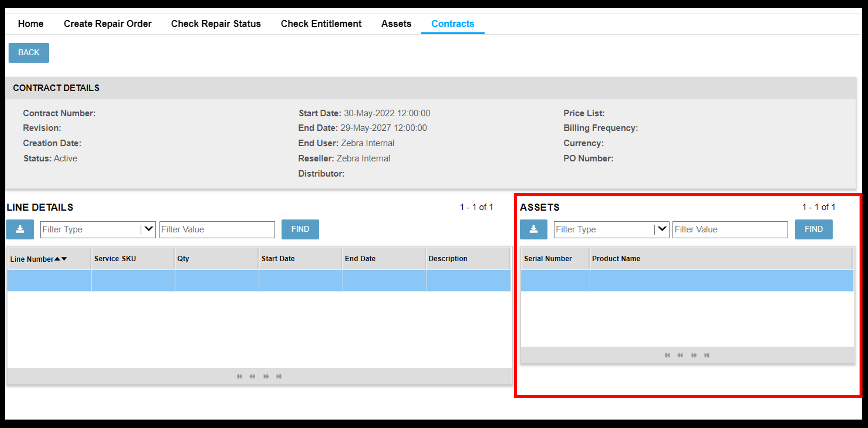Go to previous page in Line Details pager

click(x=252, y=376)
